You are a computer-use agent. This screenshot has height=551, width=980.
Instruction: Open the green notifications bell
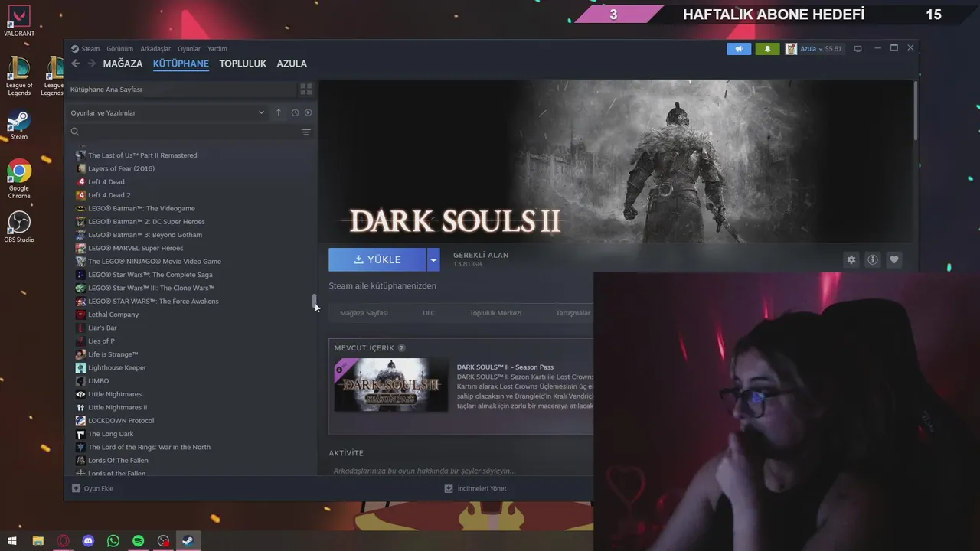(767, 49)
